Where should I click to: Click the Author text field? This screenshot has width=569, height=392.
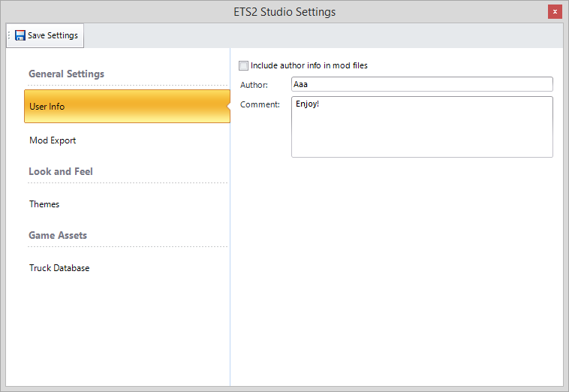[421, 84]
